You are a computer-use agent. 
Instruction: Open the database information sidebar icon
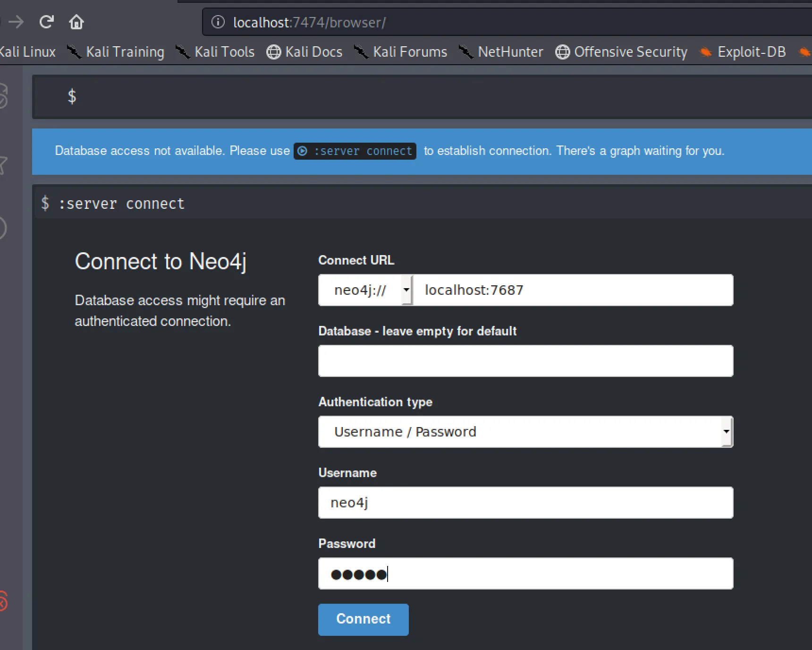(x=3, y=96)
